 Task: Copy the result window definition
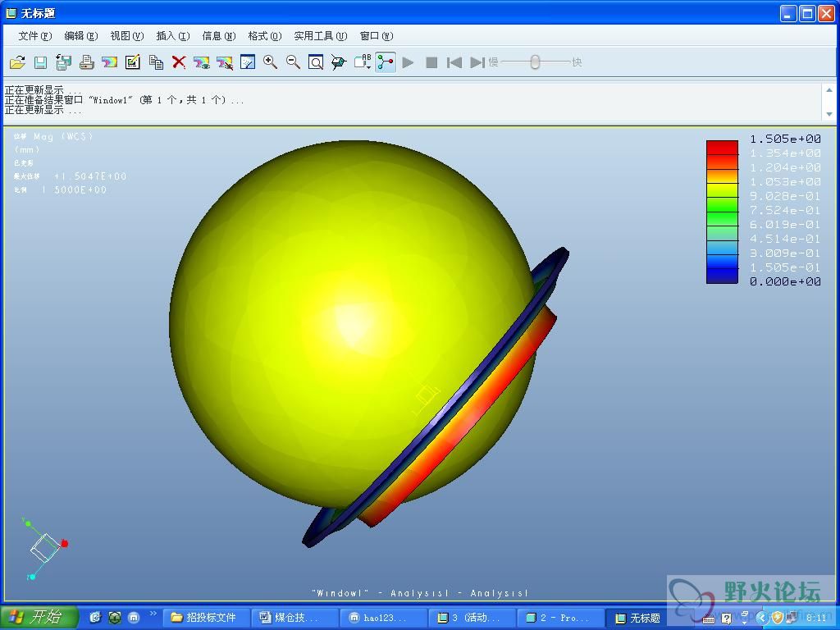click(x=156, y=62)
